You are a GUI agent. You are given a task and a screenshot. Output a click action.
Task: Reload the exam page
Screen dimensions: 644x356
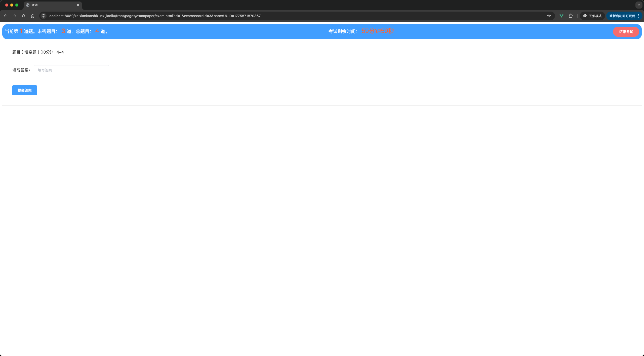coord(24,16)
